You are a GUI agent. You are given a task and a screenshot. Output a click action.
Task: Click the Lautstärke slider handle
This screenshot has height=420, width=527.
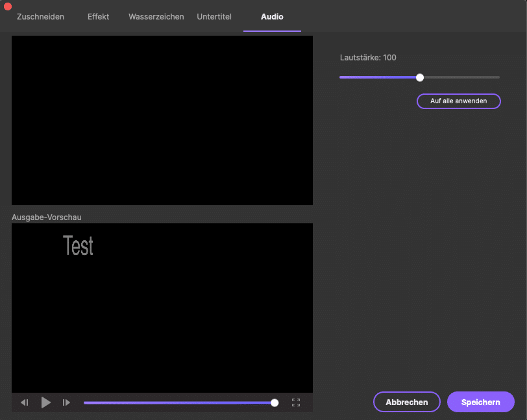click(420, 77)
